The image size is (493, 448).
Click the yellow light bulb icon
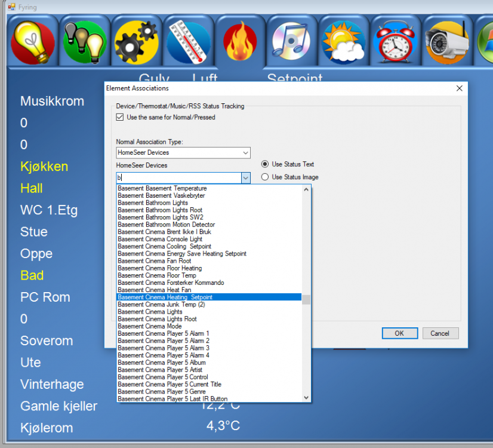pos(33,42)
